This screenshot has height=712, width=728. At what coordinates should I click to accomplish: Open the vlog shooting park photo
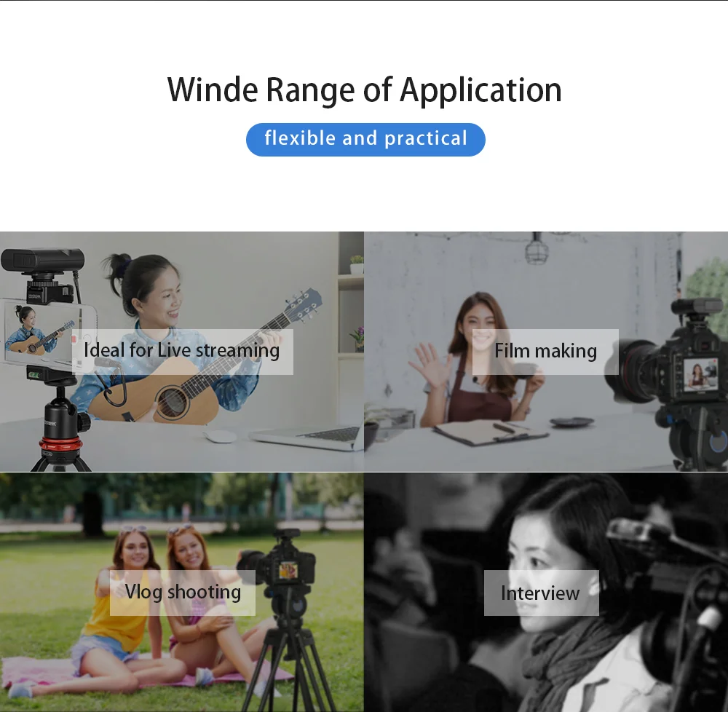click(182, 593)
